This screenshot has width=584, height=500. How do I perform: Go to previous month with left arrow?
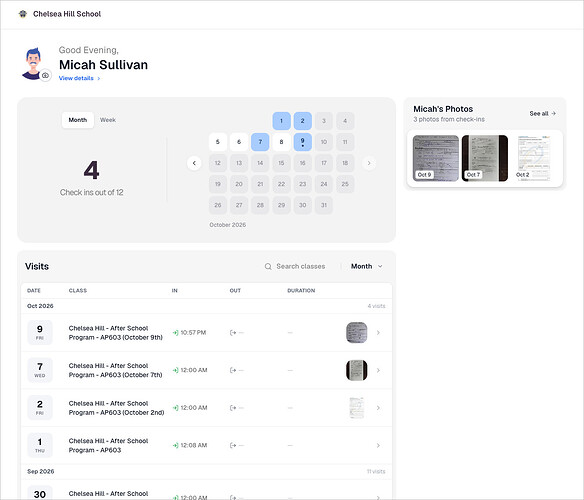[x=194, y=163]
